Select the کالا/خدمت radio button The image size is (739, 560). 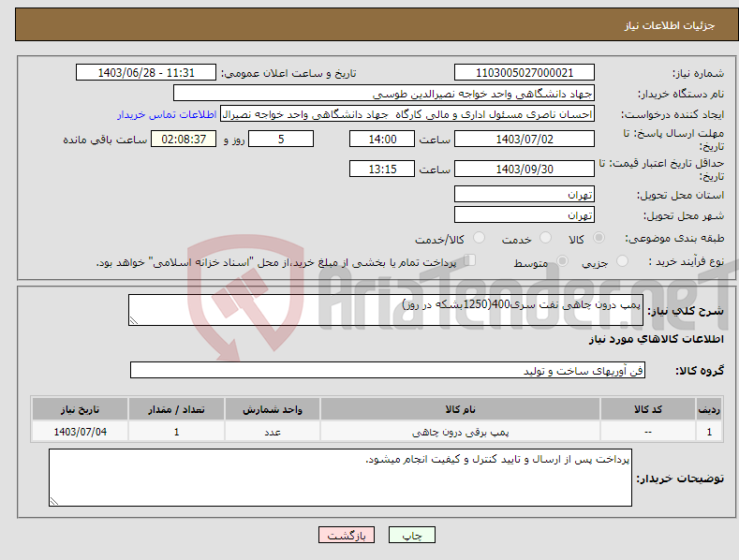(479, 238)
